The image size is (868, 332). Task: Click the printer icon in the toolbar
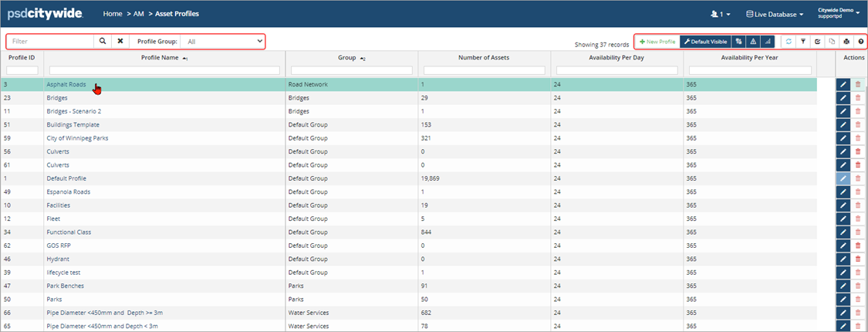point(846,42)
